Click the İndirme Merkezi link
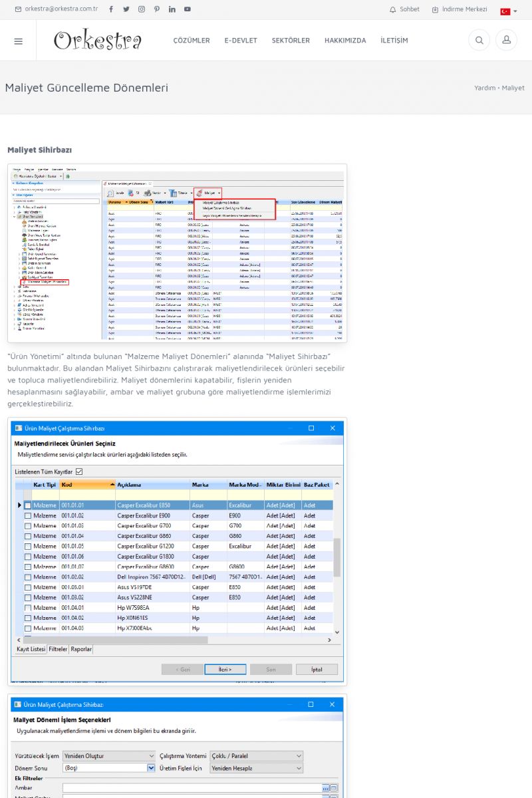 (460, 9)
